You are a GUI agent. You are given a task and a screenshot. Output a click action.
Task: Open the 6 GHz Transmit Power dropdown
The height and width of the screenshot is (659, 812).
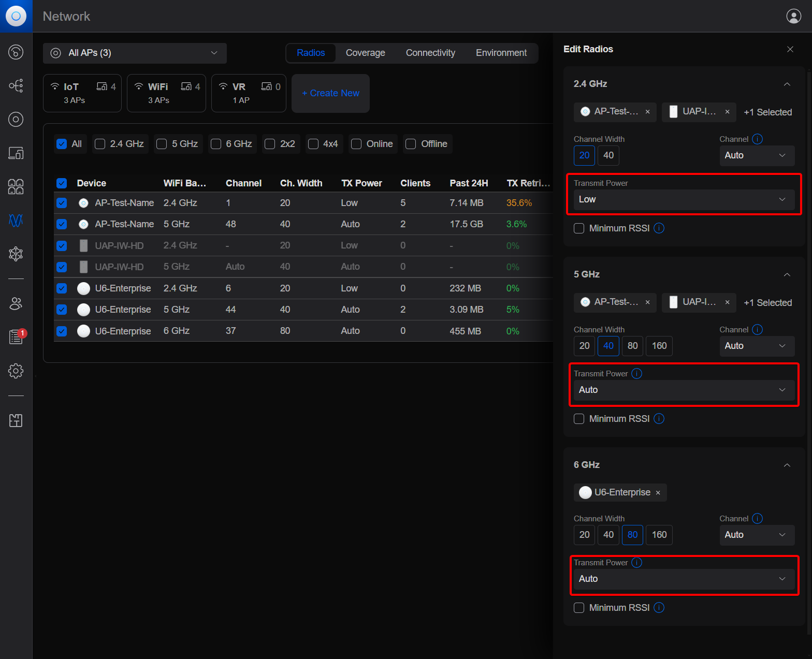coord(684,579)
